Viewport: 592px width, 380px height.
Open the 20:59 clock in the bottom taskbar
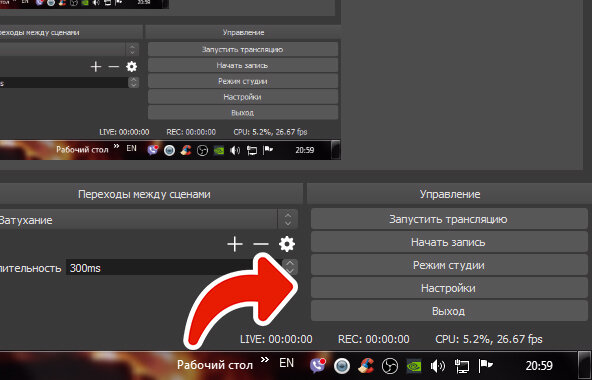pos(539,365)
